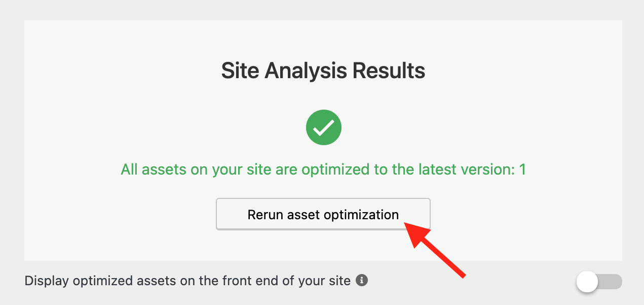Show help via the small circled i icon
The width and height of the screenshot is (644, 305).
pyautogui.click(x=361, y=280)
